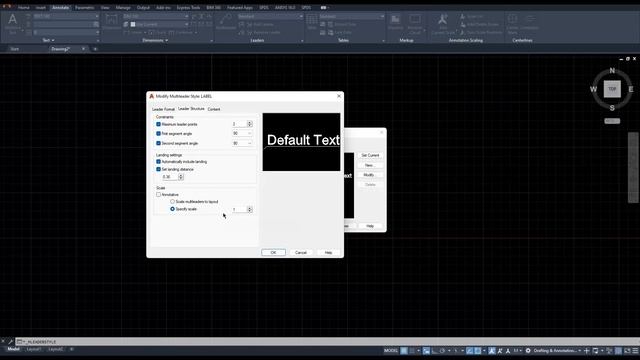Uncheck Automatically include landing
Screen dimensions: 640x360
[158, 162]
